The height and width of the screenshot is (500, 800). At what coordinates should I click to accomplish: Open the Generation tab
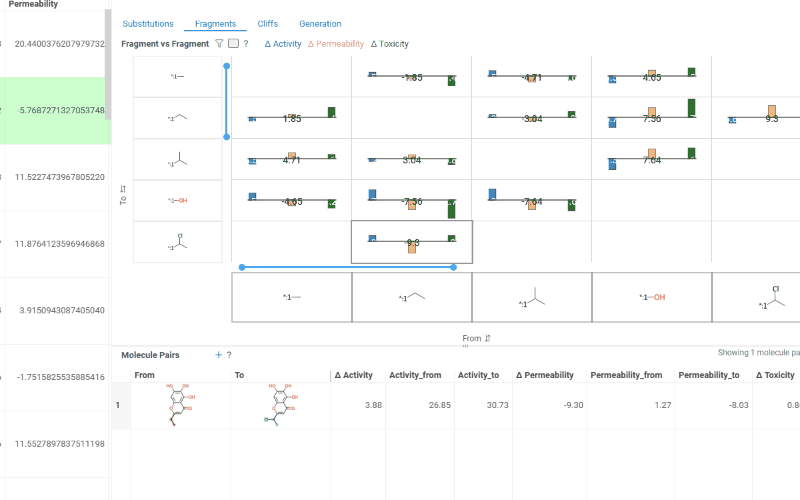tap(320, 24)
